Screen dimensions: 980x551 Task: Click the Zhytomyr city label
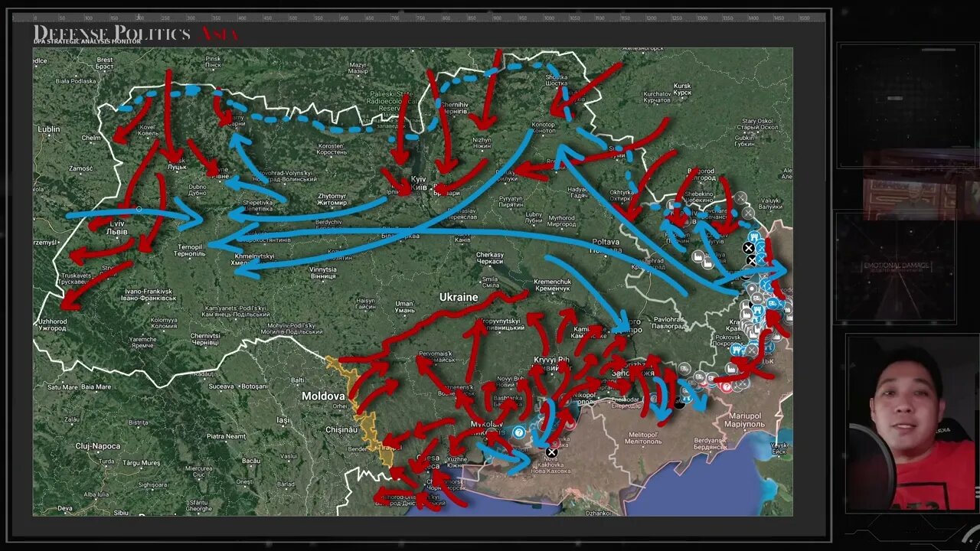click(x=332, y=199)
